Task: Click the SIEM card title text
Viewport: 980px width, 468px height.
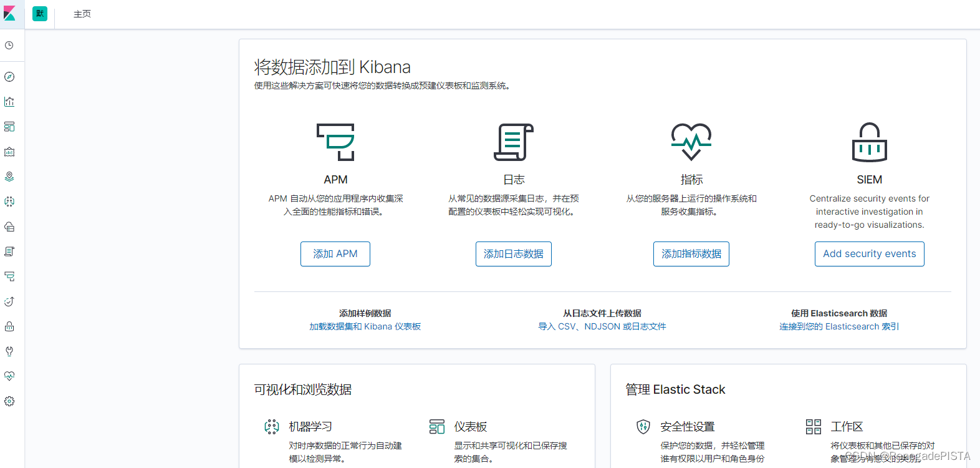Action: (870, 180)
